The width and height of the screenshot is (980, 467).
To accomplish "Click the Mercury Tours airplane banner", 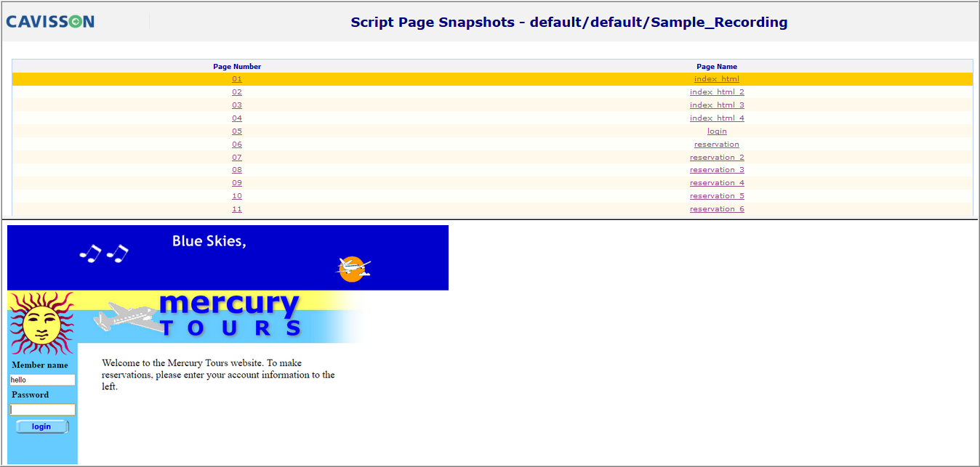I will click(228, 317).
